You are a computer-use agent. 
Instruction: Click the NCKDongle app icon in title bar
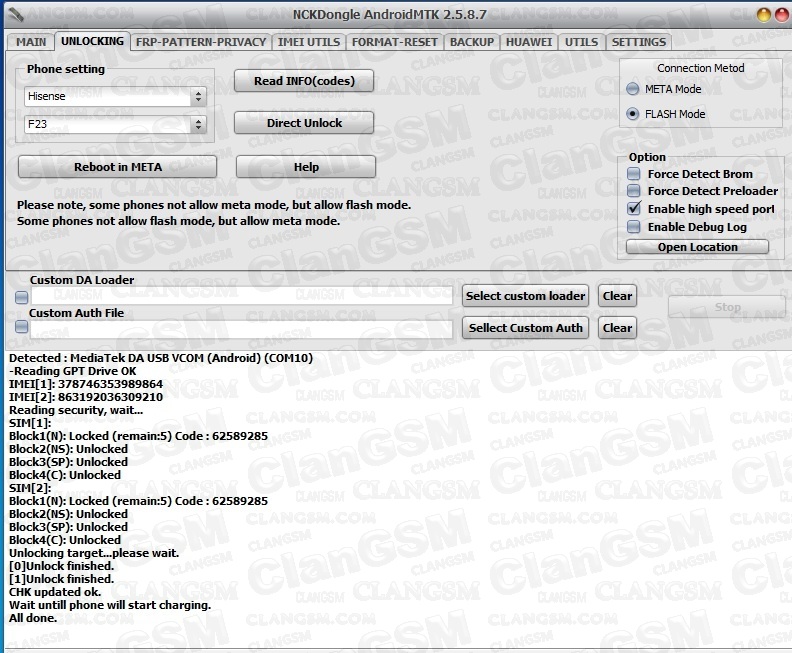(16, 14)
